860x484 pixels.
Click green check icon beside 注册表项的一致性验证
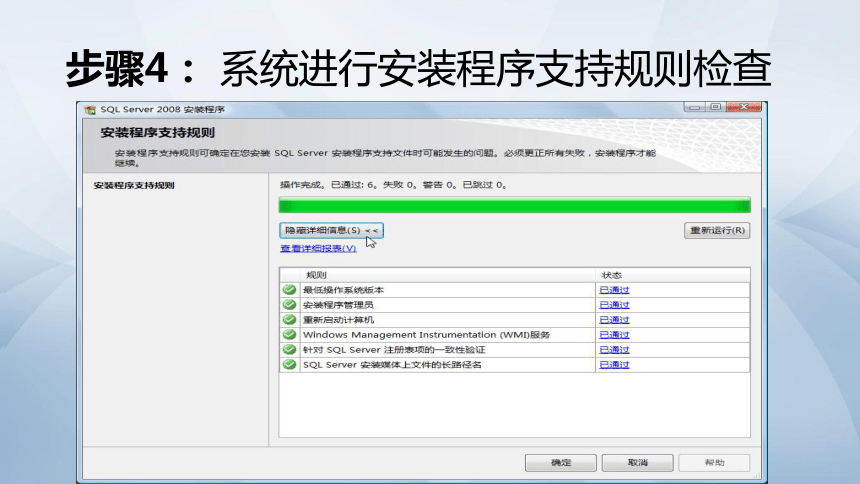290,349
